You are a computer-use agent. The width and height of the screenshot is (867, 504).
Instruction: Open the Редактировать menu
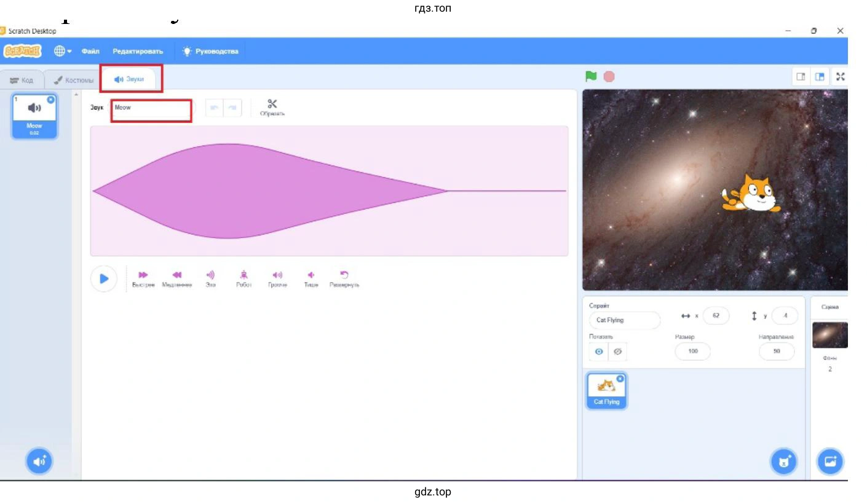[138, 52]
